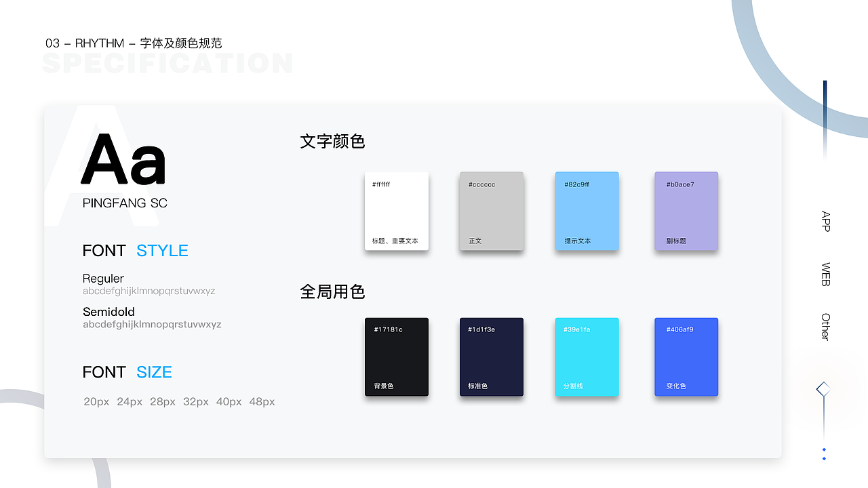
Task: Pick the #39e1fa cyan swatch
Action: click(587, 357)
